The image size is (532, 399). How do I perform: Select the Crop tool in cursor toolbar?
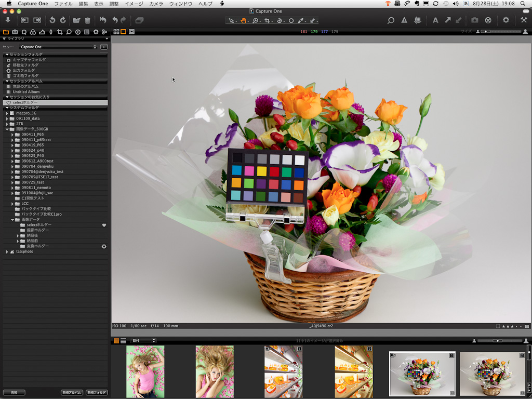tap(268, 21)
